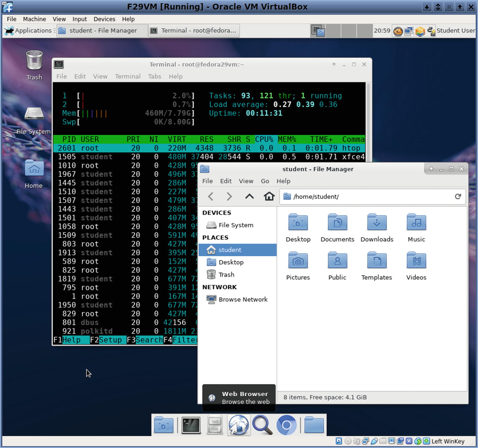This screenshot has width=478, height=448.
Task: Click F3 Search in htop
Action: tap(145, 340)
